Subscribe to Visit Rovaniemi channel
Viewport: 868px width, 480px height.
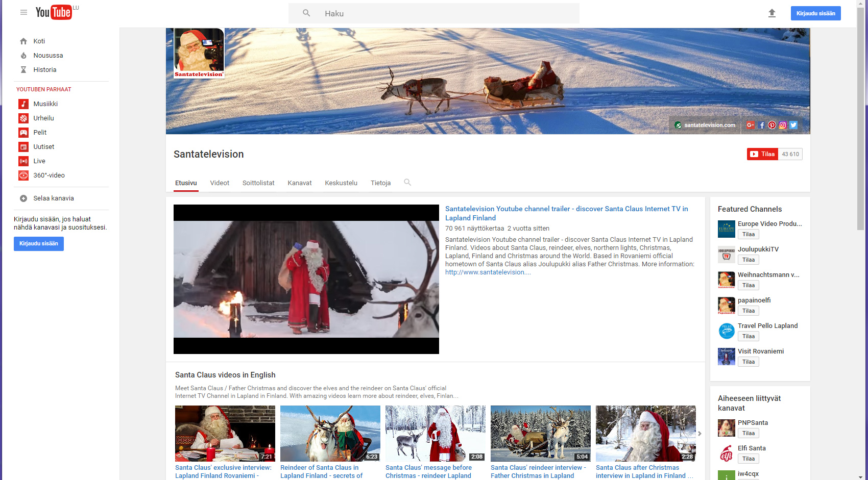(x=748, y=362)
